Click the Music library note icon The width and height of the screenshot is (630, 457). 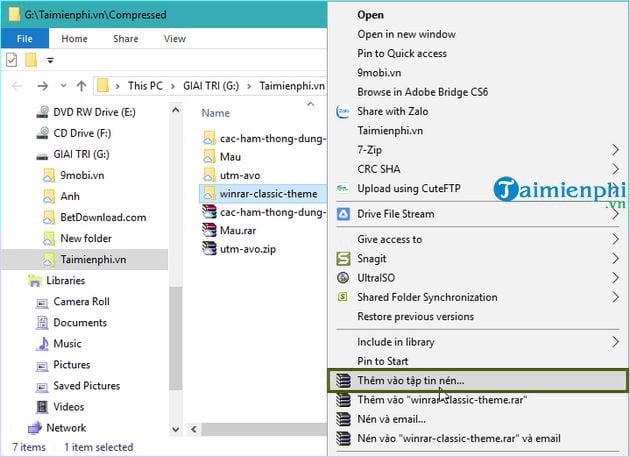coord(43,344)
